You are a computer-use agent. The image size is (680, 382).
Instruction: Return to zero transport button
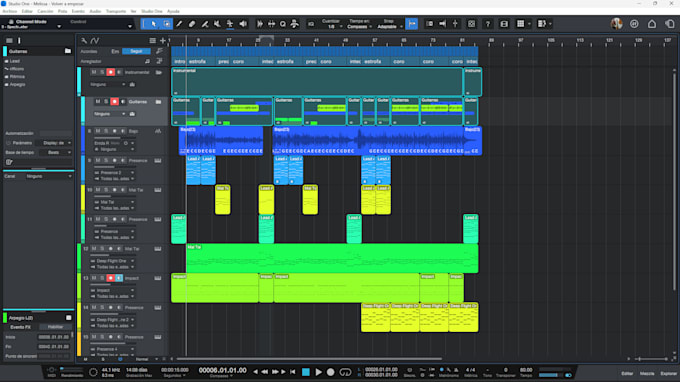tap(293, 372)
